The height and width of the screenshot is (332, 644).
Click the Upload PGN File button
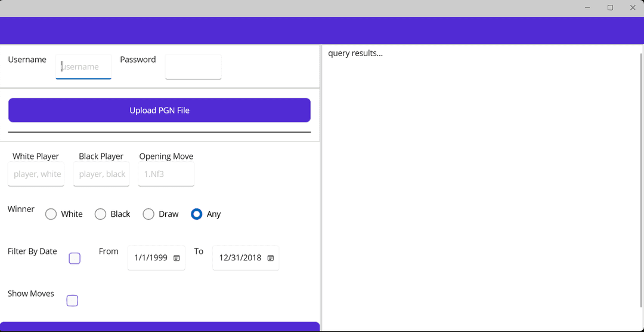pos(159,110)
